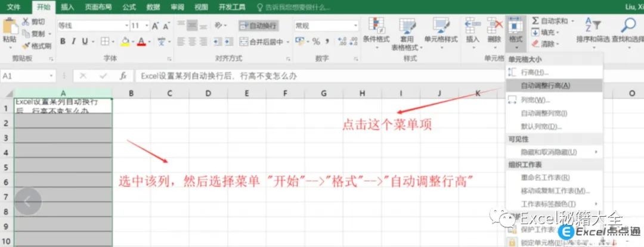Click the Format (格式) ribbon button

(515, 33)
